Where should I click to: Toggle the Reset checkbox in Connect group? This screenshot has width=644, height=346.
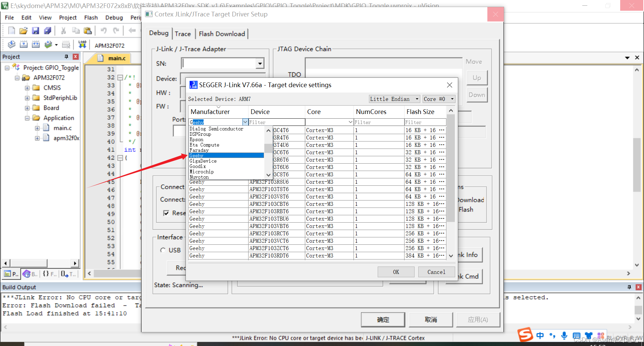166,213
